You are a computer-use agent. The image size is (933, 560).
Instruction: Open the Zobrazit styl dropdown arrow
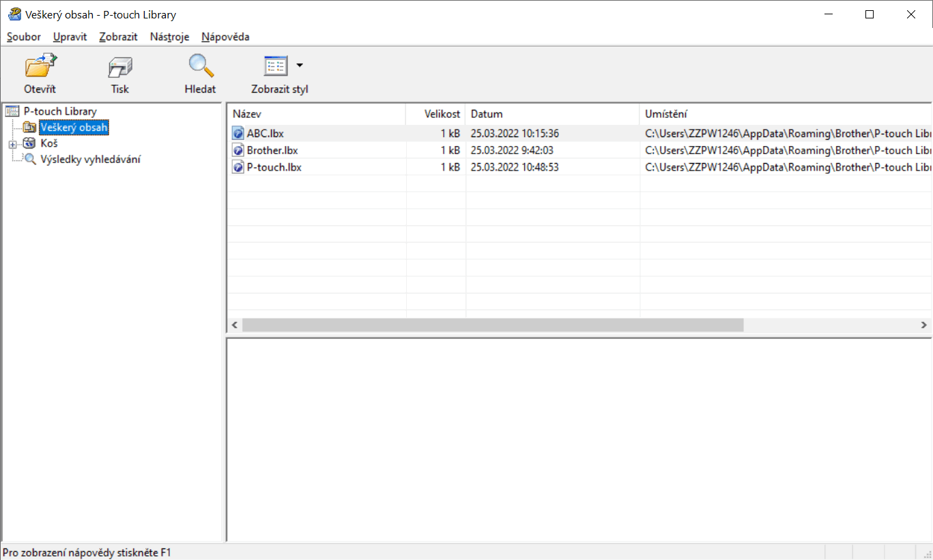click(299, 66)
